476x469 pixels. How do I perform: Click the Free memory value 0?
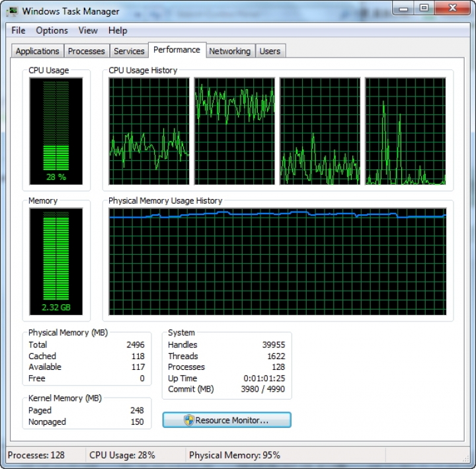point(141,378)
